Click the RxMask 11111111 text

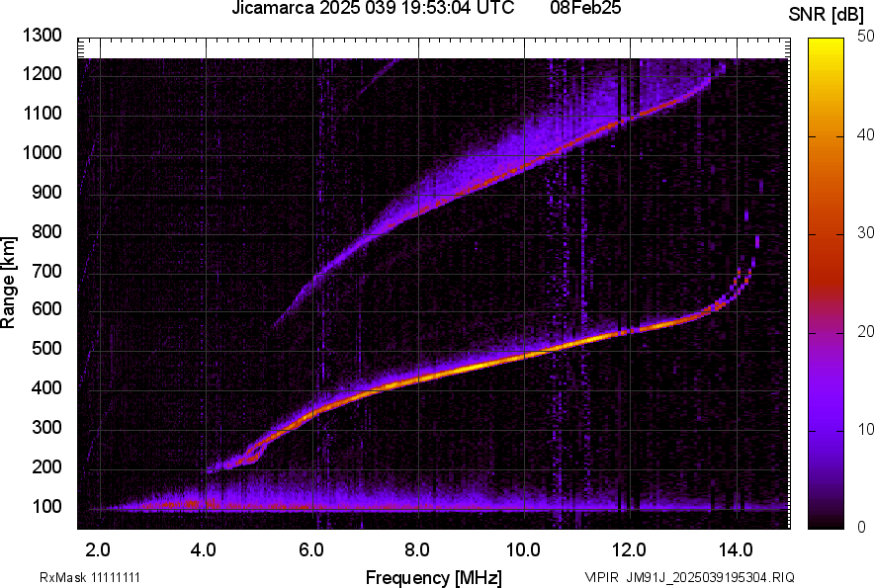[x=90, y=577]
